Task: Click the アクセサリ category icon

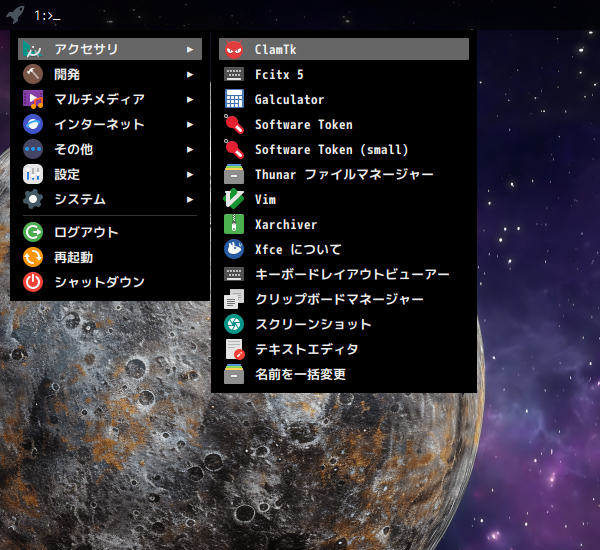Action: [33, 49]
